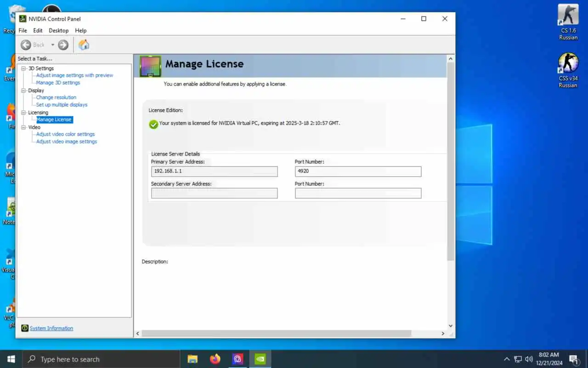Click the horizontal scrollbar left arrow
Screen dimensions: 588x368
(138, 333)
